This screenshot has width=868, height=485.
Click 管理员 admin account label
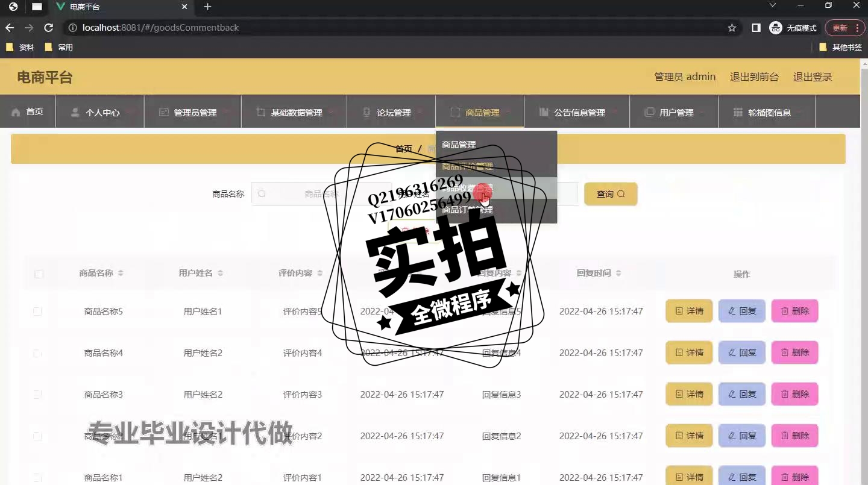(x=685, y=77)
